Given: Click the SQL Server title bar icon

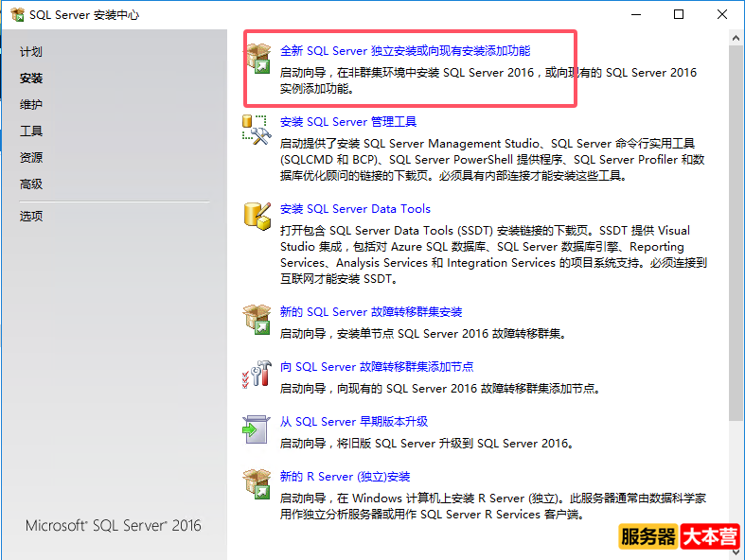Looking at the screenshot, I should coord(17,15).
